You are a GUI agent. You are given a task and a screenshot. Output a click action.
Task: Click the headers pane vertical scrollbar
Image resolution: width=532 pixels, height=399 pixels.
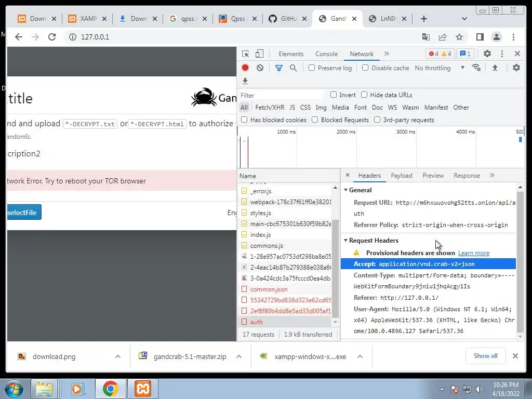(x=520, y=261)
